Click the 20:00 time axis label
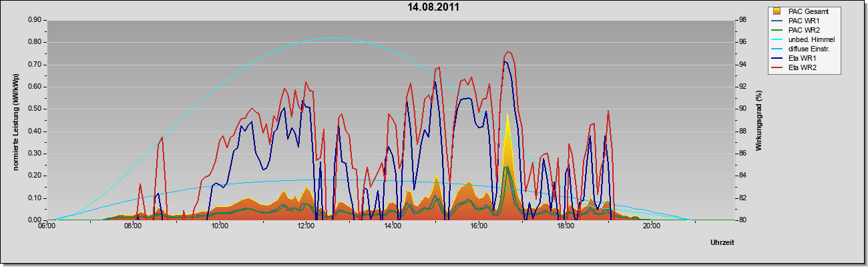Screen dimensions: 868x267 pyautogui.click(x=652, y=227)
